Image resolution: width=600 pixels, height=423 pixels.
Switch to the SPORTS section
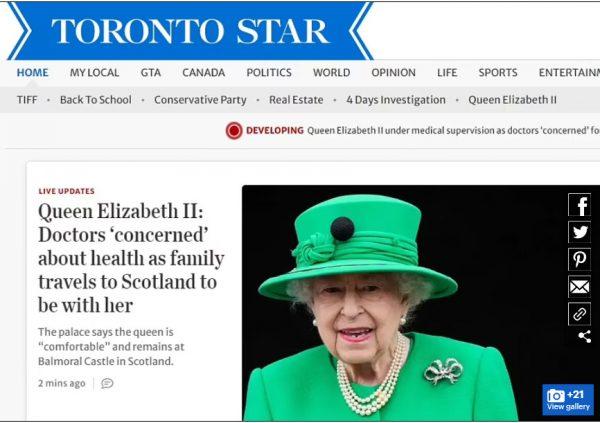pyautogui.click(x=498, y=72)
